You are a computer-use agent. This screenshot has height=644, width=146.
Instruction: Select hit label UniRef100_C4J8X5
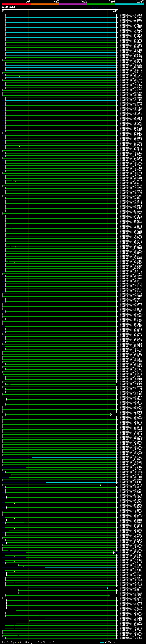coord(131,25)
